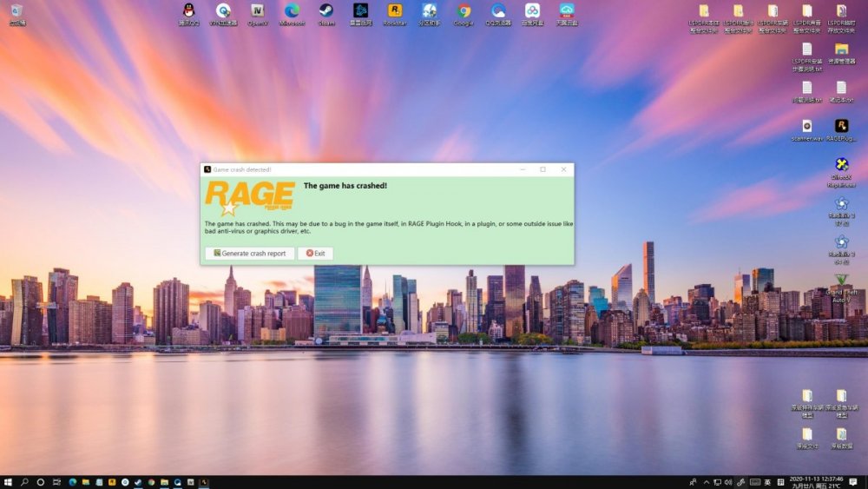
Task: Click the taskbar date and time
Action: pyautogui.click(x=816, y=482)
